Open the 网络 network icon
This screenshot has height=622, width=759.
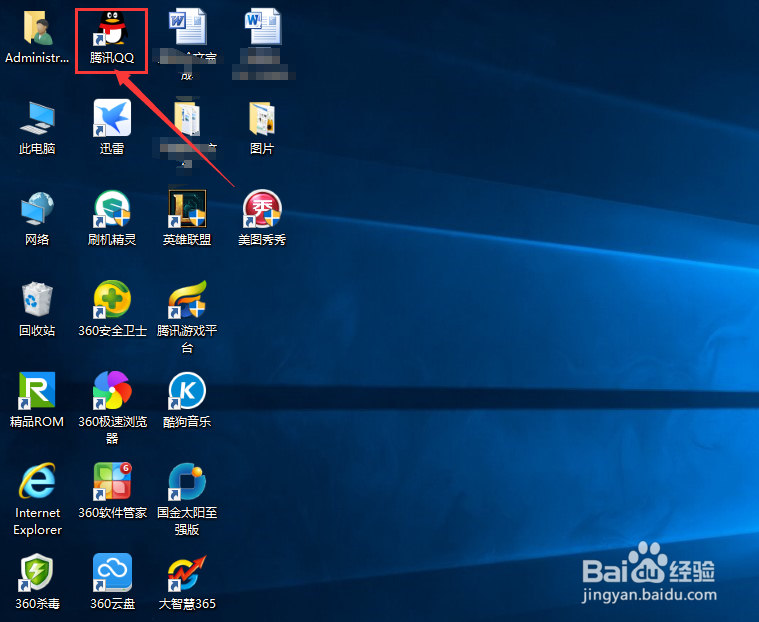click(37, 209)
